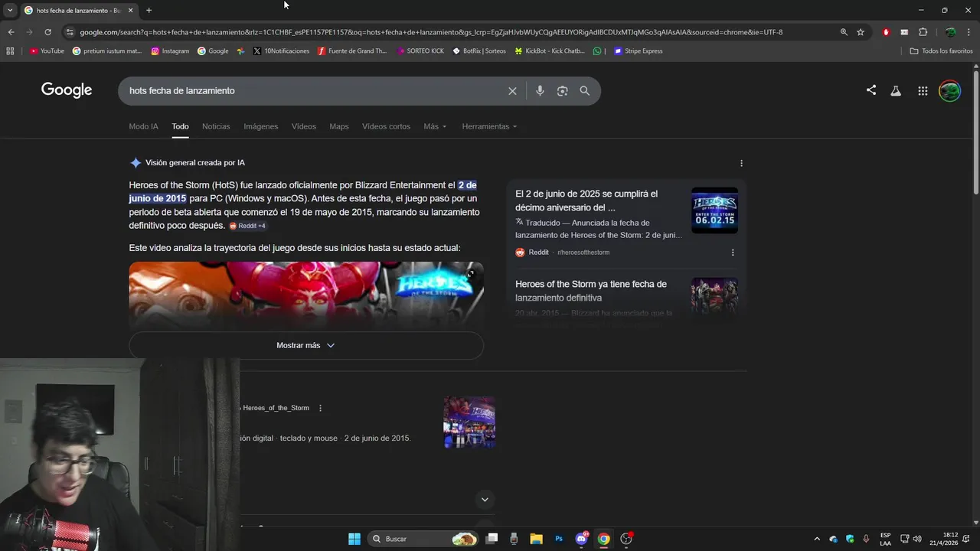
Task: Expand AI overview with 'Mostrar más'
Action: 306,345
